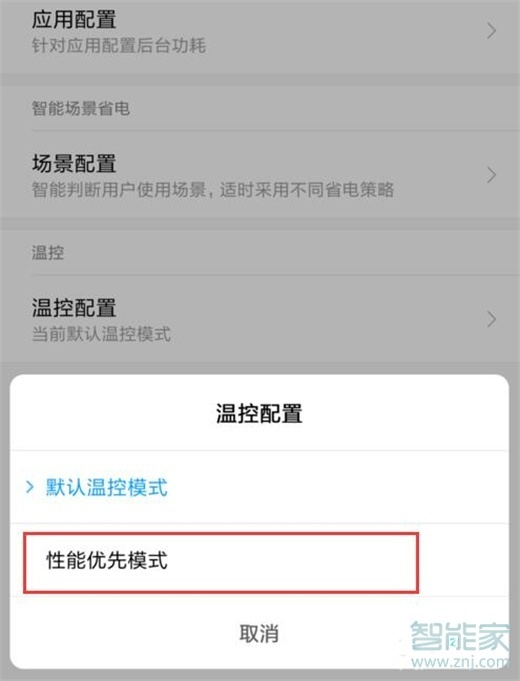
Task: Click 场景配置 title text
Action: click(74, 164)
